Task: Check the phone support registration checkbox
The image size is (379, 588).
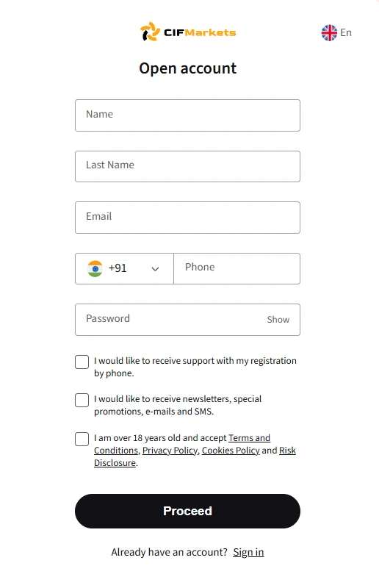Action: click(x=82, y=362)
